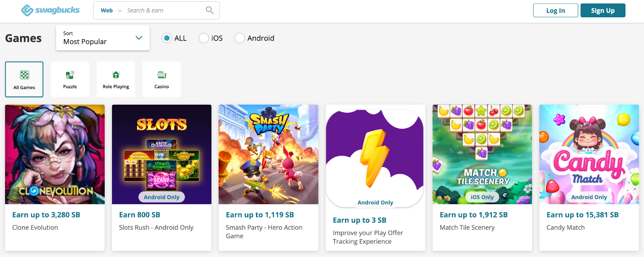
Task: Click iOS Only badge on Match Tile Scenery
Action: point(482,197)
